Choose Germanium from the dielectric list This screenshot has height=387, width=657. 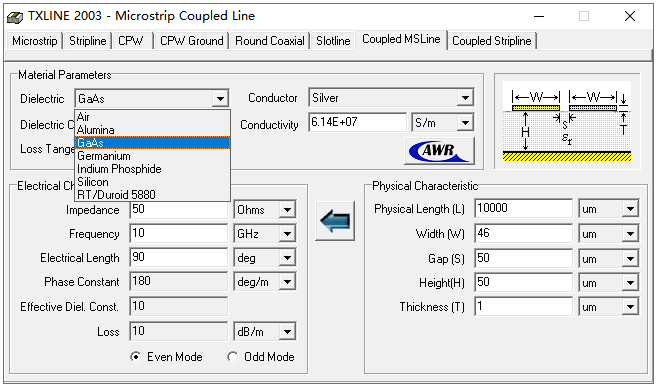(153, 156)
